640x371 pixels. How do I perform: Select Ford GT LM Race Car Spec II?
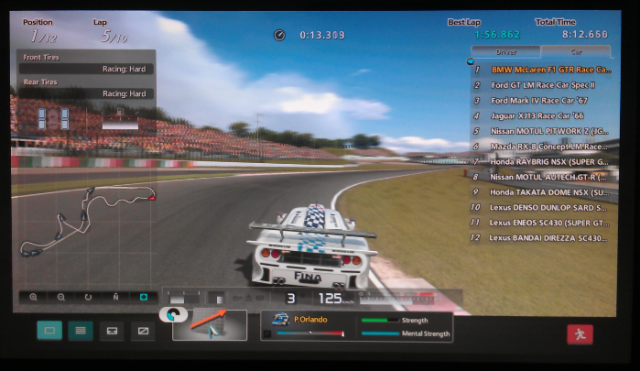tap(542, 85)
